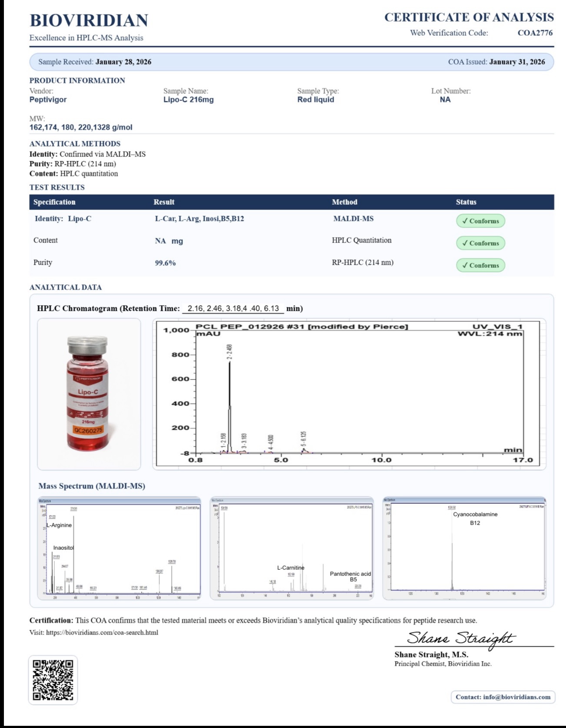Click the Method column header

(344, 202)
